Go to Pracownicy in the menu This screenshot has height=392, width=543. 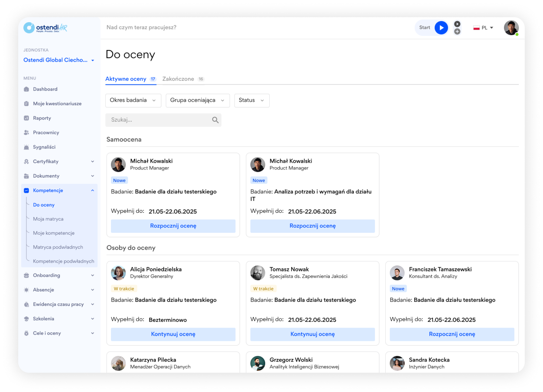tap(46, 133)
